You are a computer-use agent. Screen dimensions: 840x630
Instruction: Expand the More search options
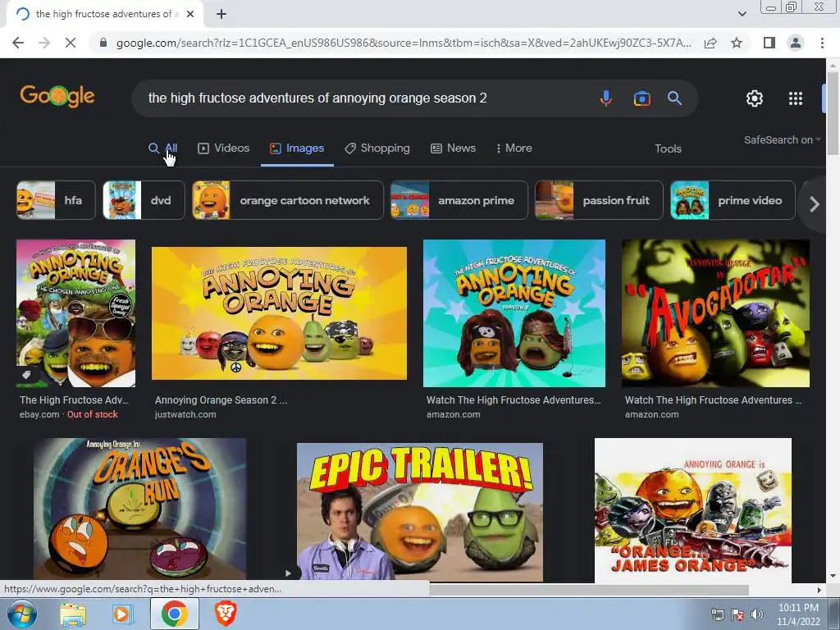[x=514, y=148]
